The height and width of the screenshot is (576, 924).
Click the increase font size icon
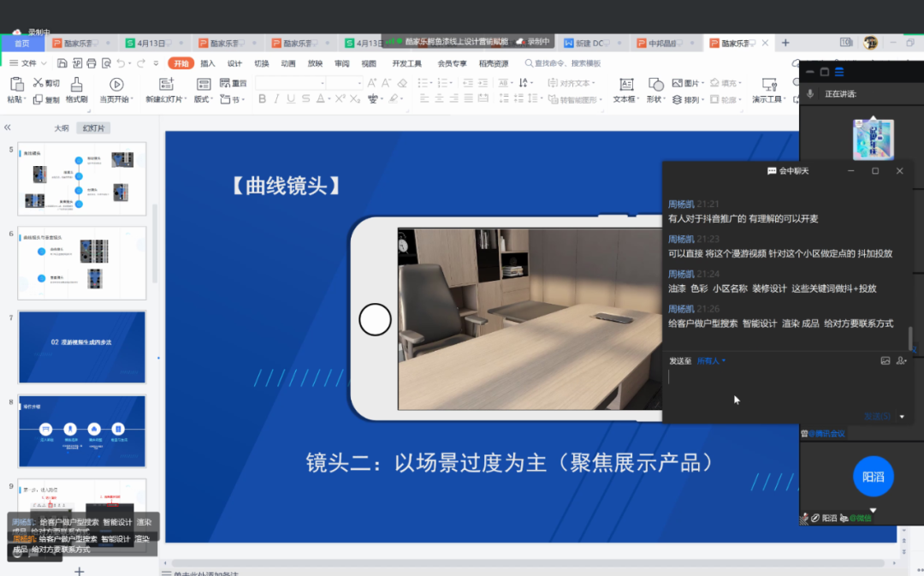(372, 83)
